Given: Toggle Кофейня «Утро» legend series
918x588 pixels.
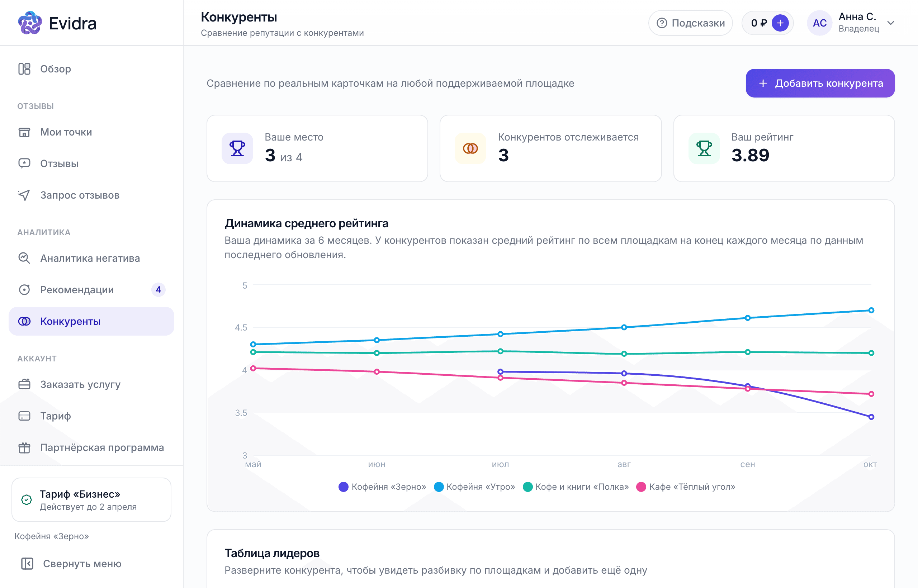Looking at the screenshot, I should pyautogui.click(x=475, y=487).
